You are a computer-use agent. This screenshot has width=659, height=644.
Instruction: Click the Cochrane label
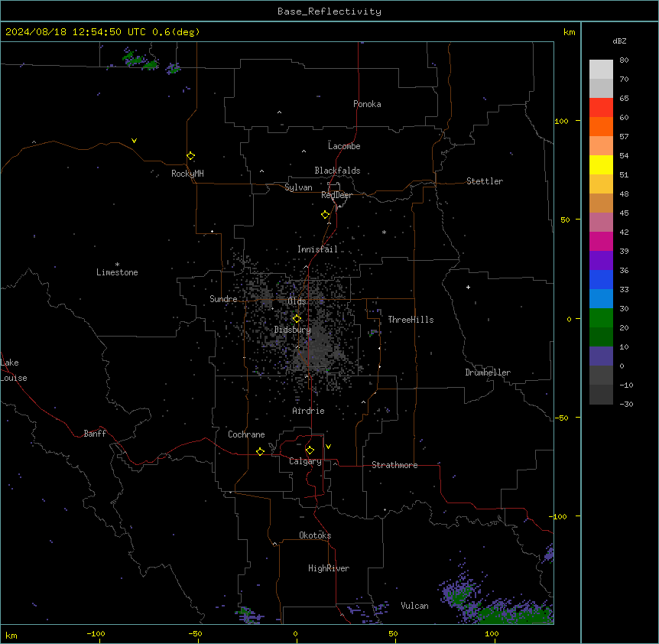(246, 434)
